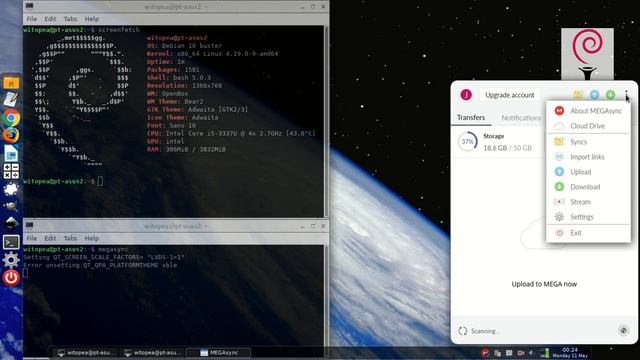640x360 pixels.
Task: Launch Firefox from the dock
Action: point(11,135)
